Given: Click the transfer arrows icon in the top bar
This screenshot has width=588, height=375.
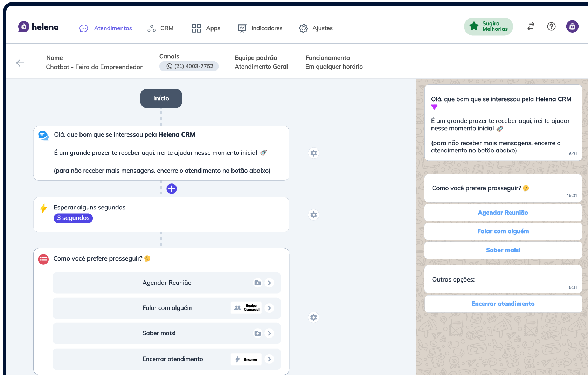Looking at the screenshot, I should click(531, 26).
